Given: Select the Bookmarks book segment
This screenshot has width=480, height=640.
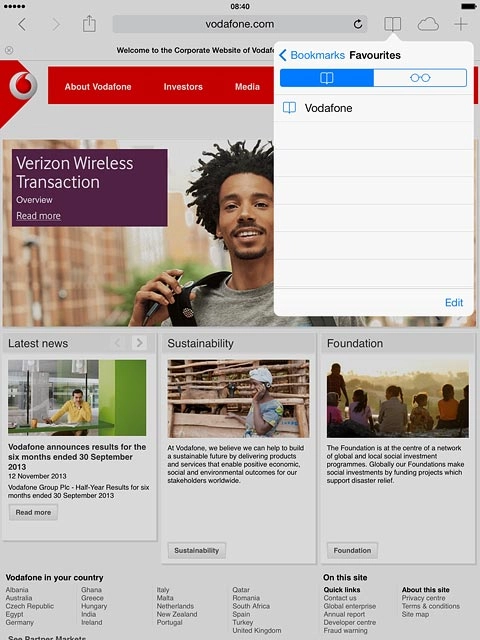Looking at the screenshot, I should tap(327, 78).
